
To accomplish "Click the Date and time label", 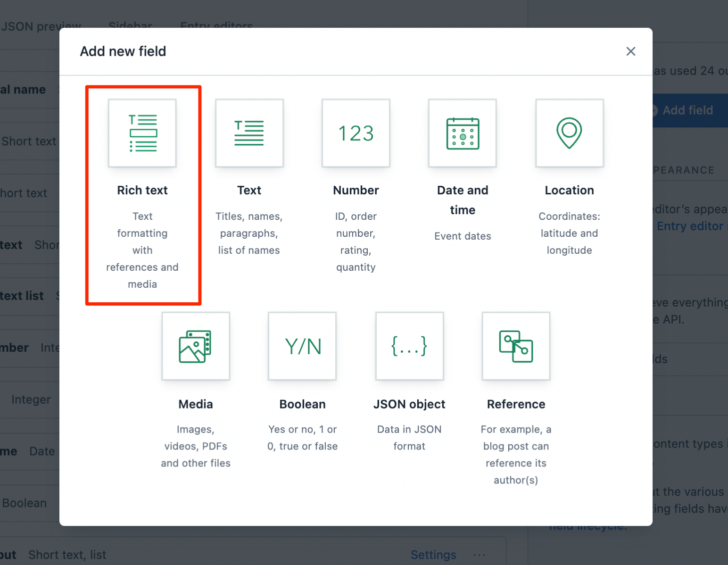I will click(463, 200).
